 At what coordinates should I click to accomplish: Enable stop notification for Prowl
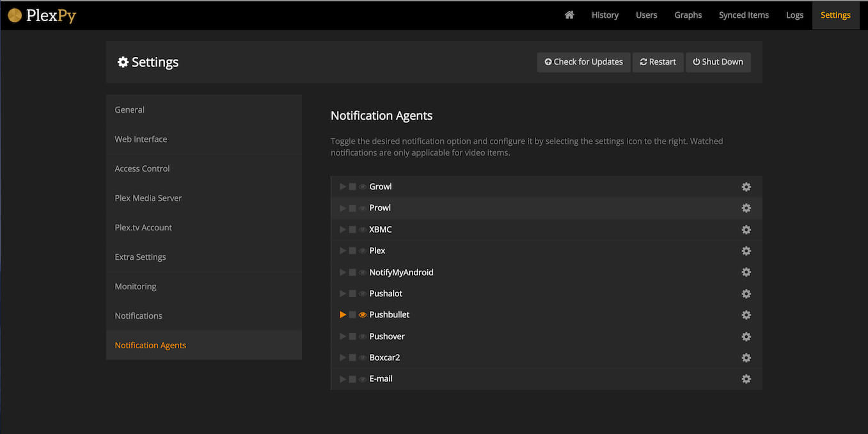(352, 208)
